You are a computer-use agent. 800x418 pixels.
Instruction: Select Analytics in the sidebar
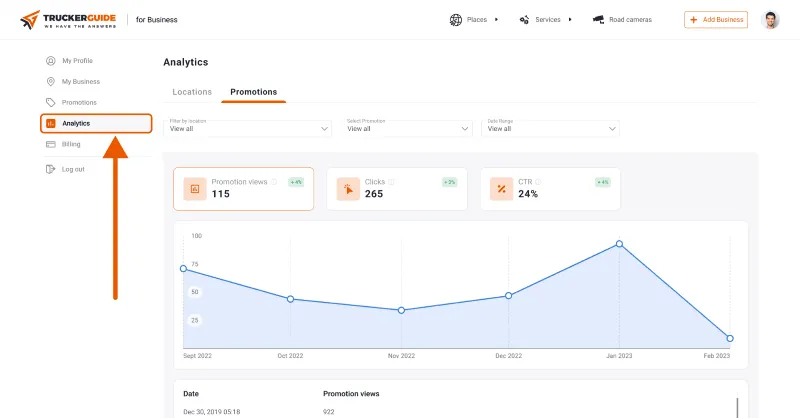[x=96, y=124]
